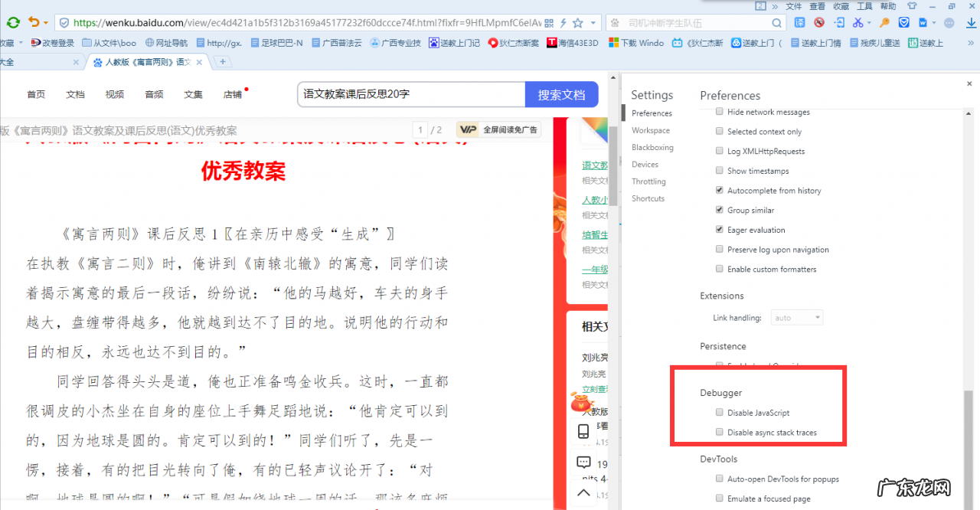Open VIP 全屏阅读免广告 link
The width and height of the screenshot is (980, 510).
[x=498, y=129]
